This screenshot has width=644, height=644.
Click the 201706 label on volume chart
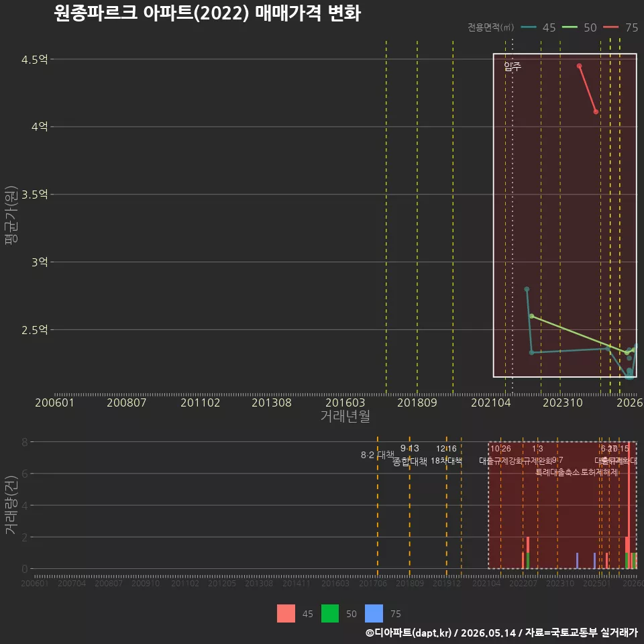[x=373, y=583]
